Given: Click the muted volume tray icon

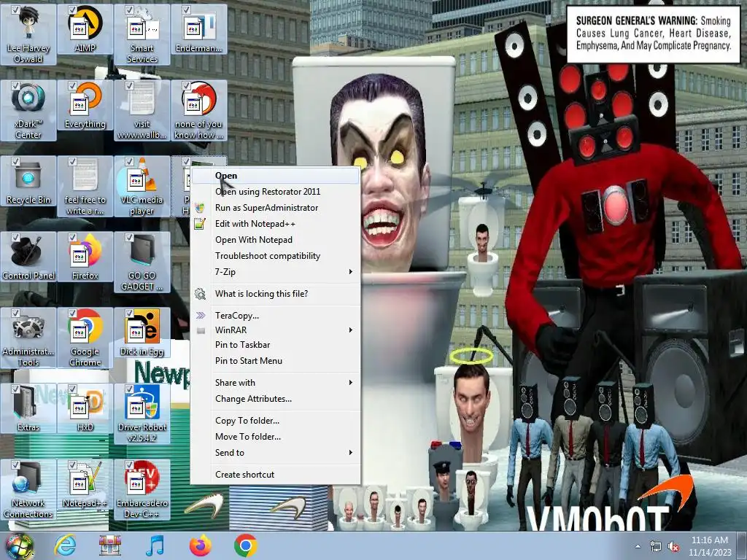Looking at the screenshot, I should 674,547.
